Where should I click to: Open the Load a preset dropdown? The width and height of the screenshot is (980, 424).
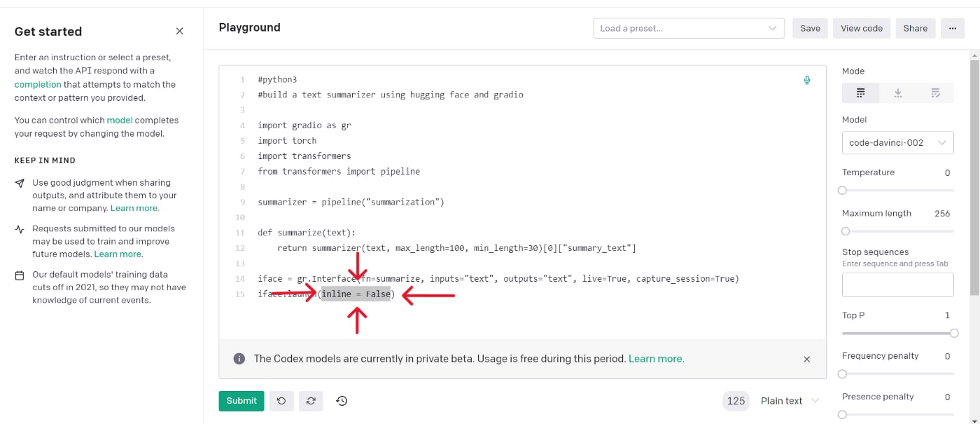click(x=689, y=28)
